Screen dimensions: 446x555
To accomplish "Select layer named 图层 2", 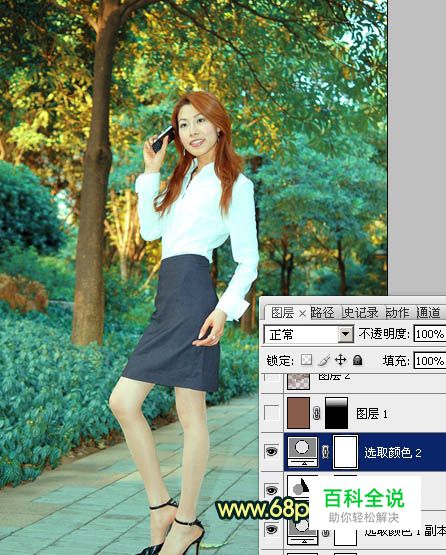I will [334, 376].
